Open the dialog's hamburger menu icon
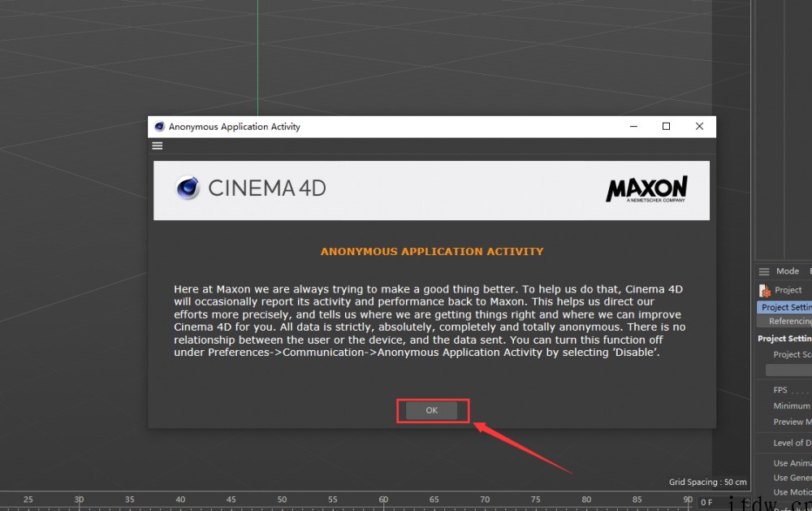Screen dimensions: 812x511 (x=158, y=145)
